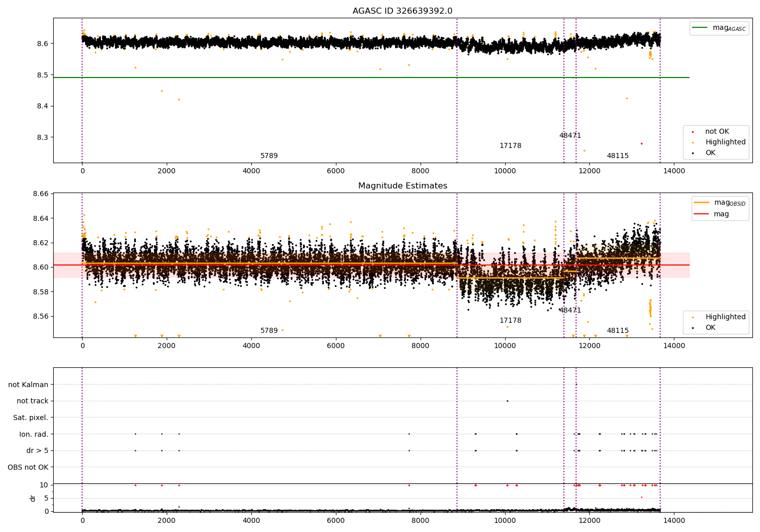The image size is (760, 532).
Task: Click x-axis tick 14000 in Magnitude Estimates plot
Action: [x=674, y=346]
